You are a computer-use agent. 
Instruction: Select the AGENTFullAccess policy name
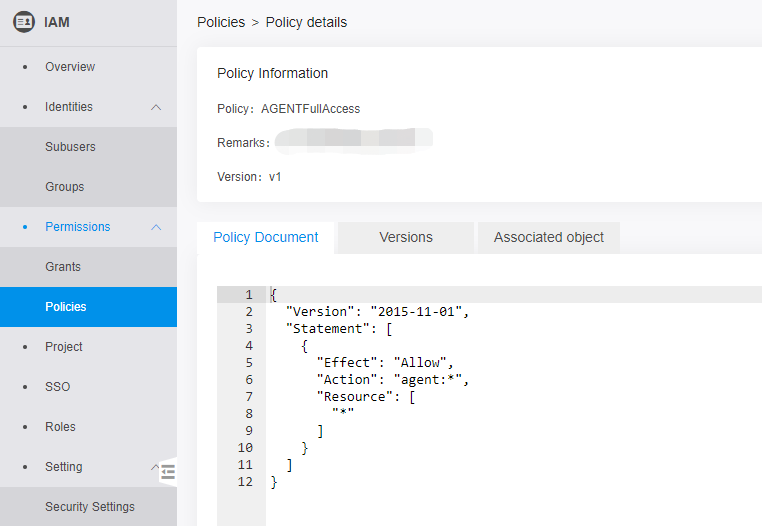(x=311, y=109)
